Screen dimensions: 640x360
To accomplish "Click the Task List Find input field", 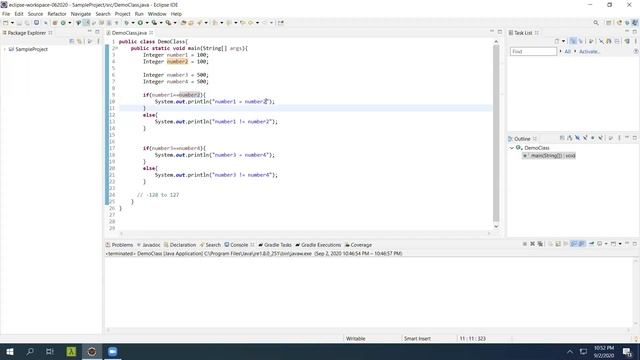I will (x=533, y=51).
